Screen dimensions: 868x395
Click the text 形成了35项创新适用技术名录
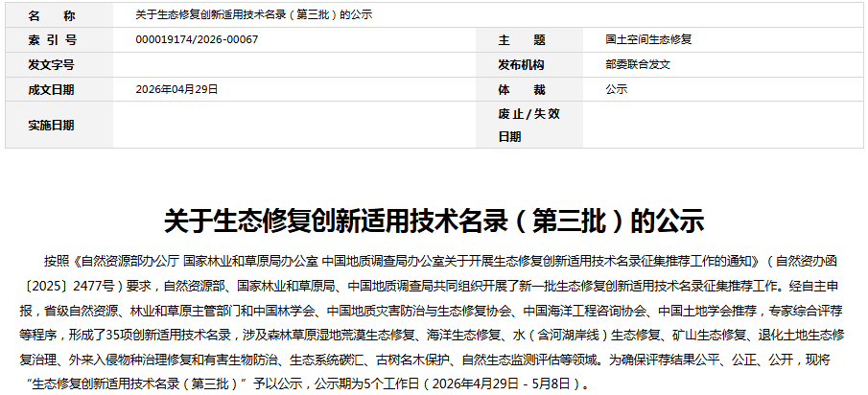pyautogui.click(x=153, y=336)
